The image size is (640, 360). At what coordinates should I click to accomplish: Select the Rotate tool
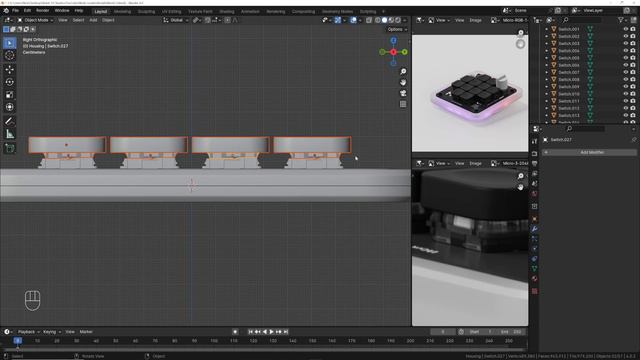pyautogui.click(x=10, y=82)
